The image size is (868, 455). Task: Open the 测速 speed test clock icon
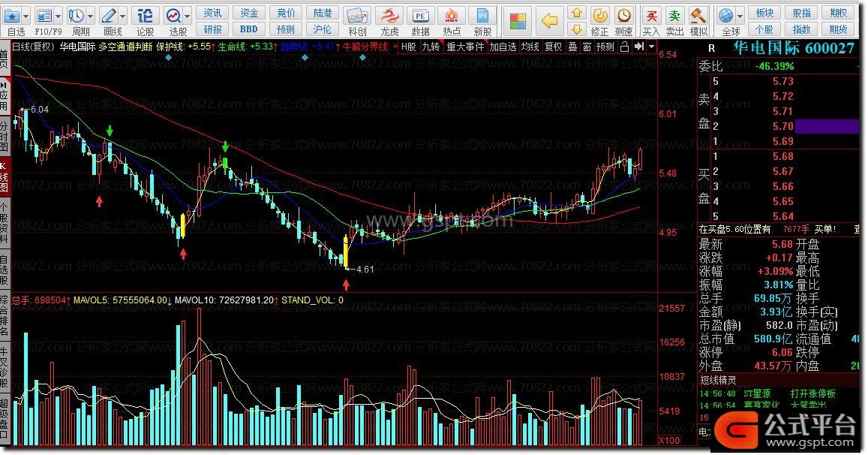[624, 16]
